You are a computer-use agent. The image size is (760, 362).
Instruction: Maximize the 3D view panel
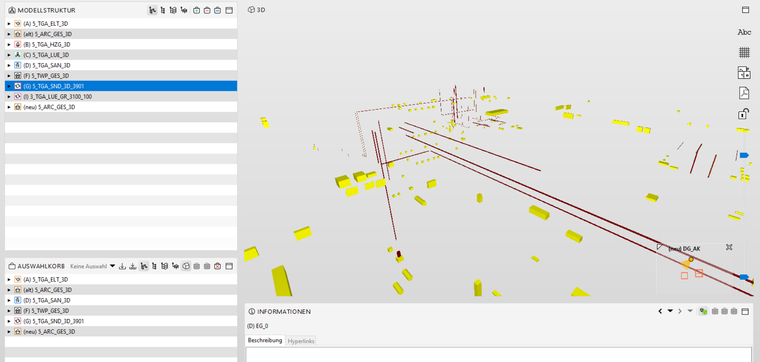coord(745,10)
